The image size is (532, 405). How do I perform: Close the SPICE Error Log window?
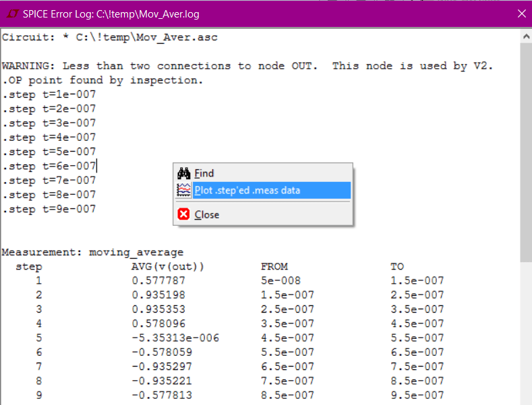click(x=522, y=13)
